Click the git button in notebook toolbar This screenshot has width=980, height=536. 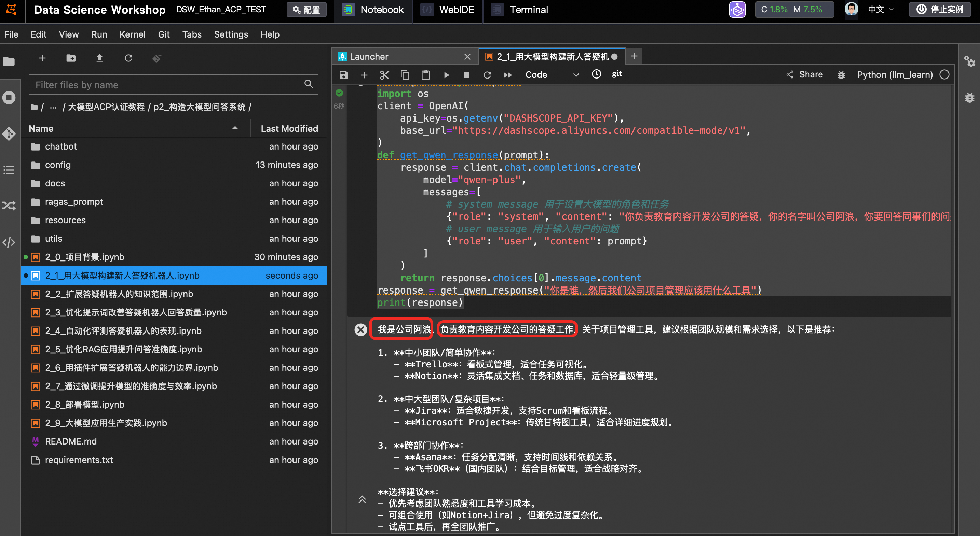click(617, 74)
